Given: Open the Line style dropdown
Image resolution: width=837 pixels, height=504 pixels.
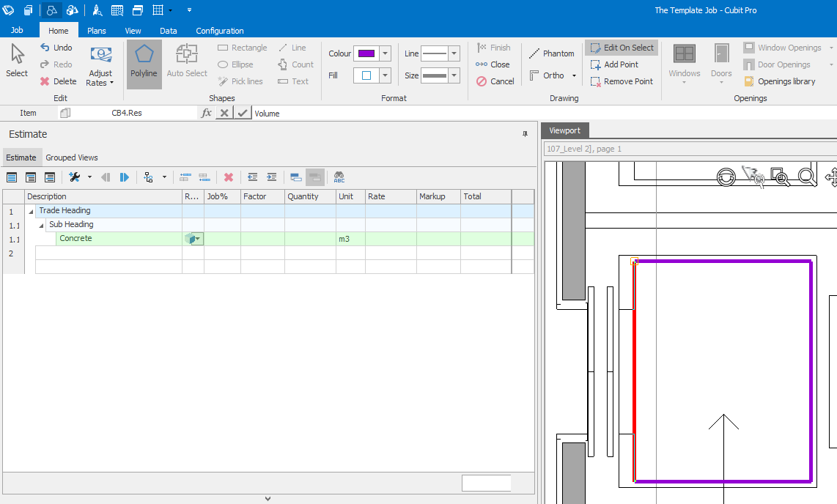Looking at the screenshot, I should pos(454,53).
